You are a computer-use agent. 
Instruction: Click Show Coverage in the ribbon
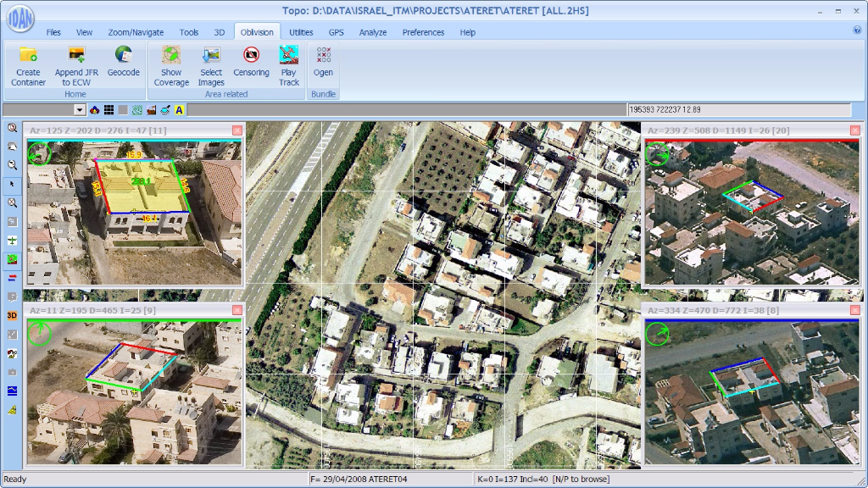click(171, 56)
